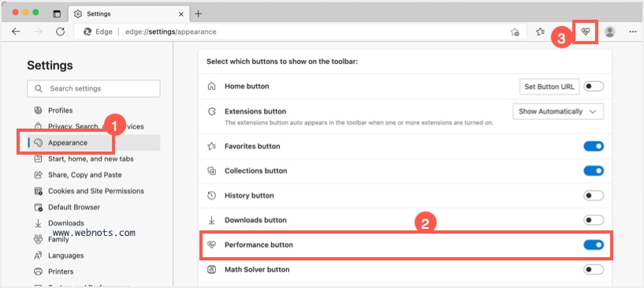The image size is (644, 288).
Task: Disable the Performance button toggle
Action: (x=594, y=245)
